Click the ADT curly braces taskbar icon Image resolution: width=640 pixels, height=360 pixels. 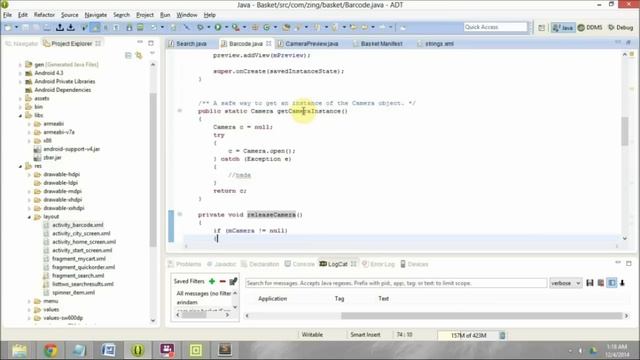pos(138,350)
